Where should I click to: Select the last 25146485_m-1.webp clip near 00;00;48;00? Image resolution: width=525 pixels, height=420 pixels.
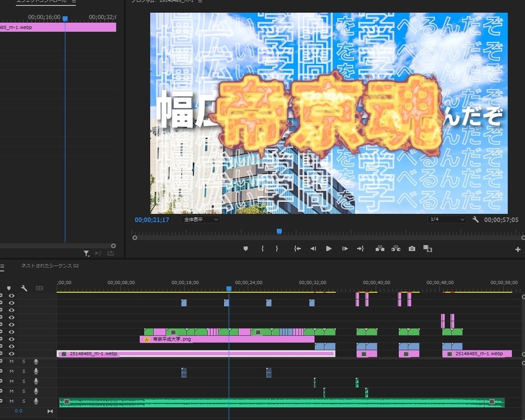click(477, 353)
